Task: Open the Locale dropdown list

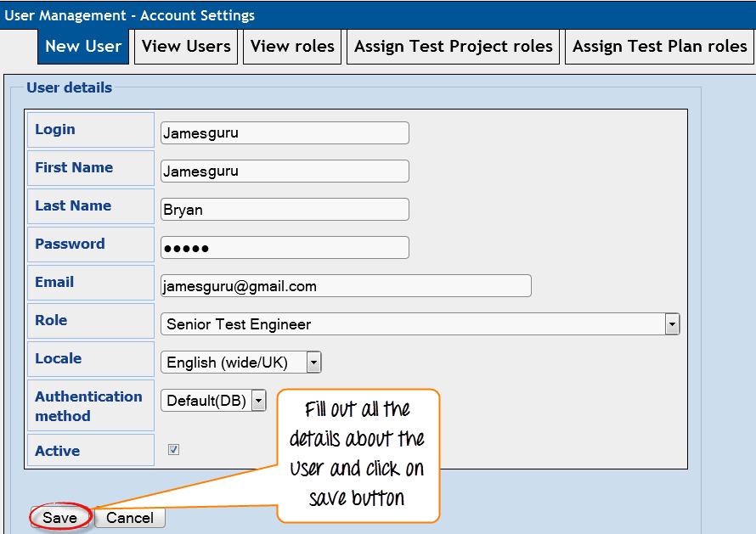Action: tap(234, 363)
